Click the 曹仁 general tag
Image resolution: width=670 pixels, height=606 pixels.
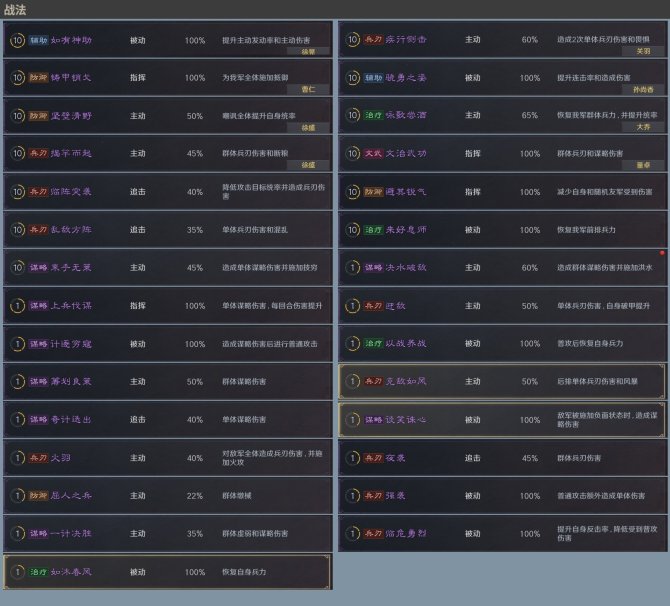[307, 89]
